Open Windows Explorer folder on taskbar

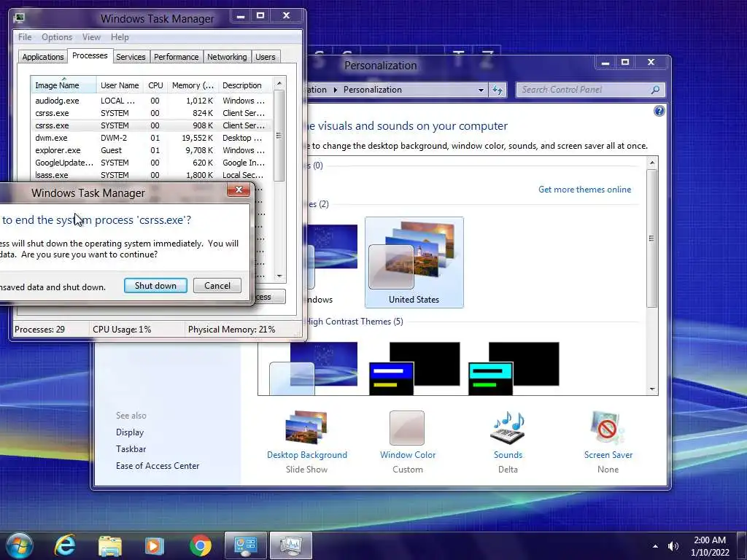coord(110,545)
